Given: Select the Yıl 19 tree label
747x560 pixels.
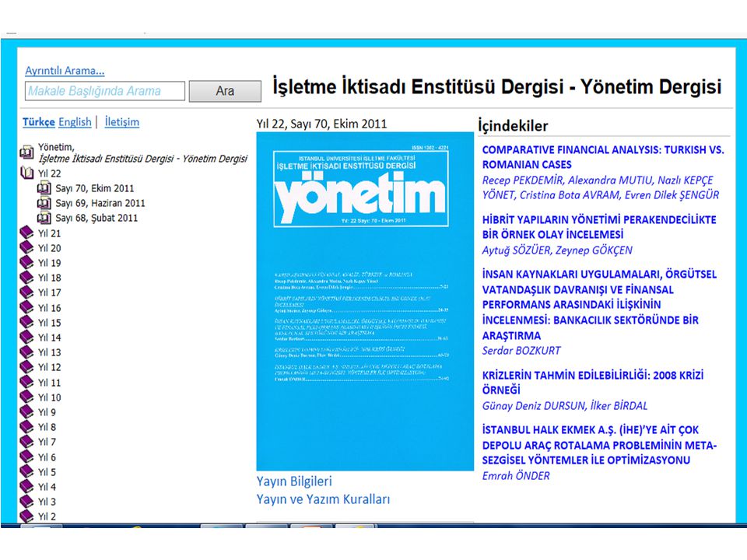Looking at the screenshot, I should [x=50, y=263].
